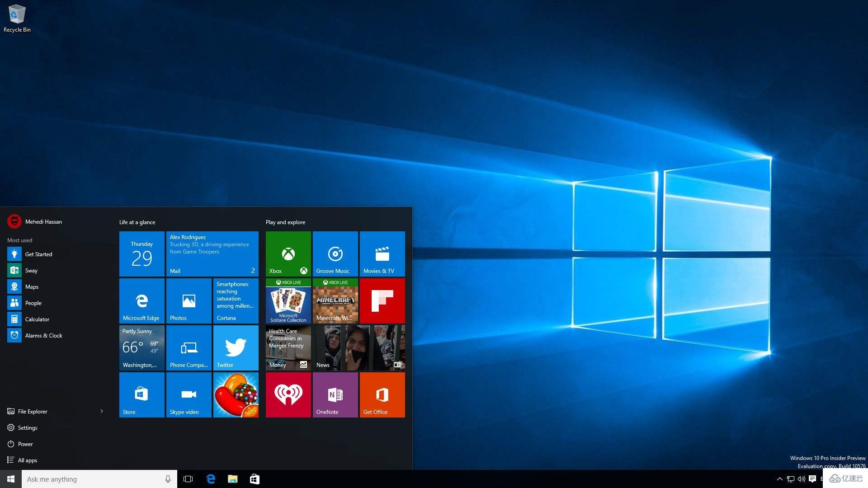The image size is (868, 488).
Task: Open the iHeartRadio tile
Action: [x=288, y=395]
